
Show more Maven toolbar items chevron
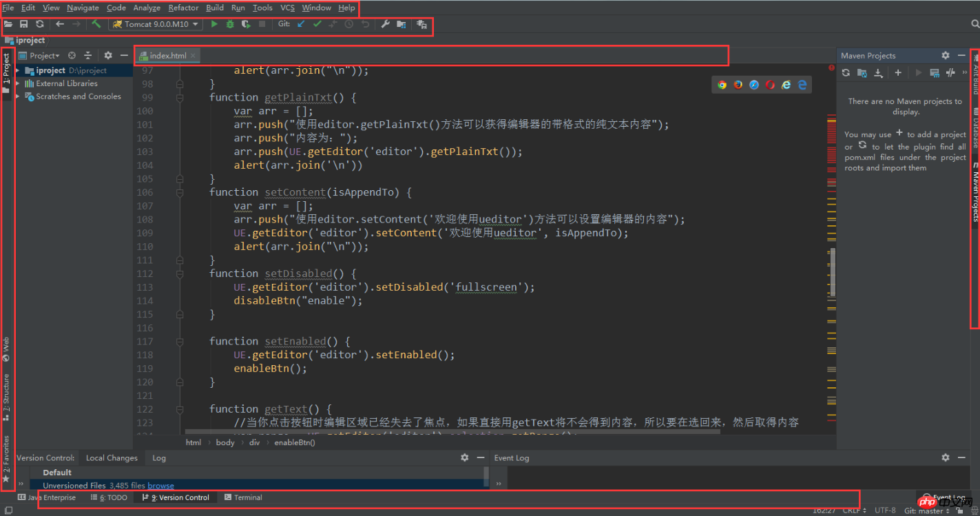(x=964, y=72)
